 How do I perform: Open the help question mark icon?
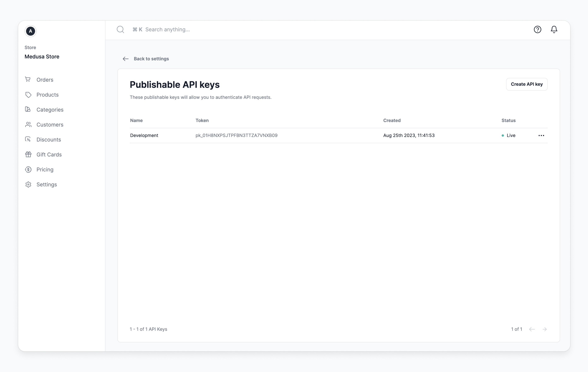coord(537,30)
